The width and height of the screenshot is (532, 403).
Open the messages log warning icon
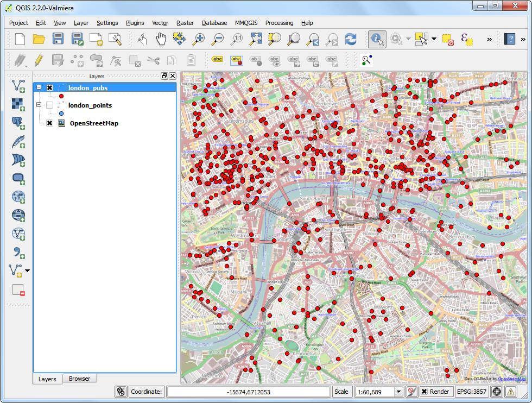511,392
